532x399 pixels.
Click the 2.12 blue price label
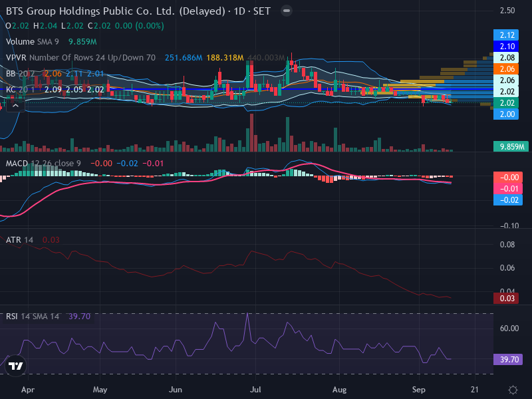pyautogui.click(x=506, y=35)
